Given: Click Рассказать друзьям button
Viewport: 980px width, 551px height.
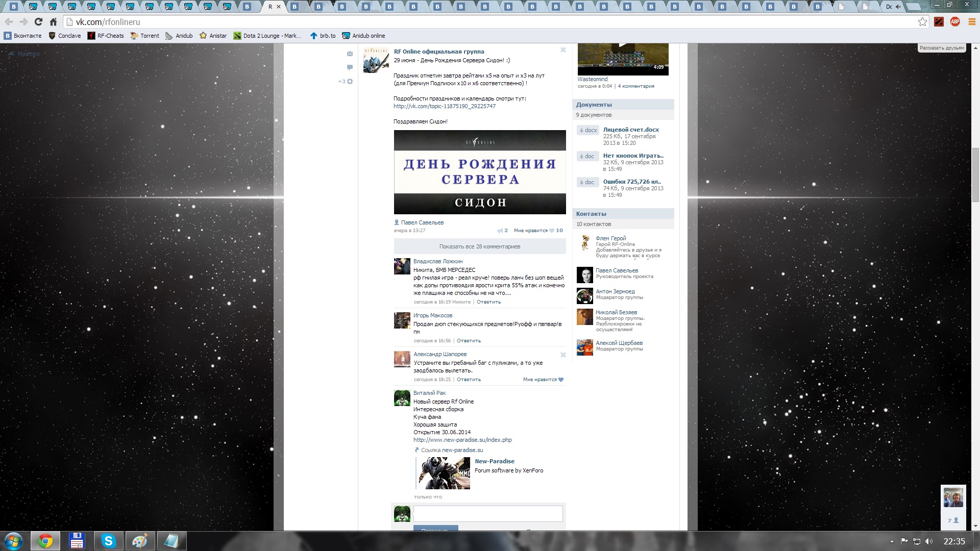Looking at the screenshot, I should click(x=942, y=48).
